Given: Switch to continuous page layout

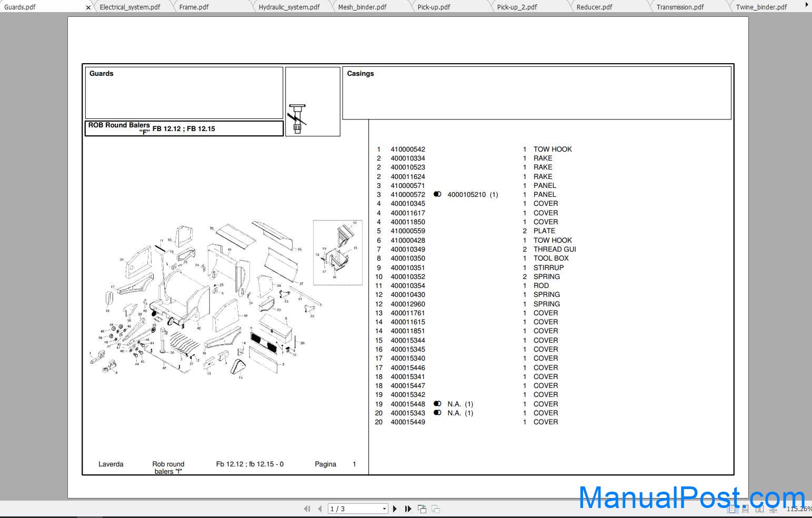Looking at the screenshot, I should point(746,509).
